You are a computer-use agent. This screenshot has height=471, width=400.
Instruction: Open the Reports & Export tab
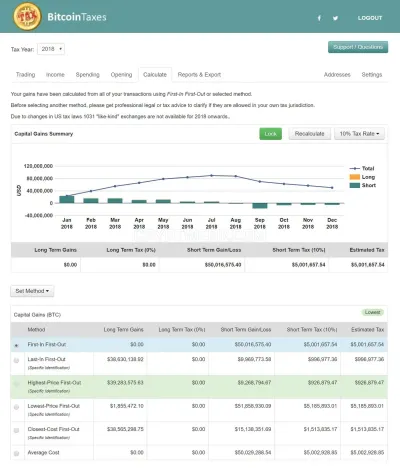coord(199,75)
